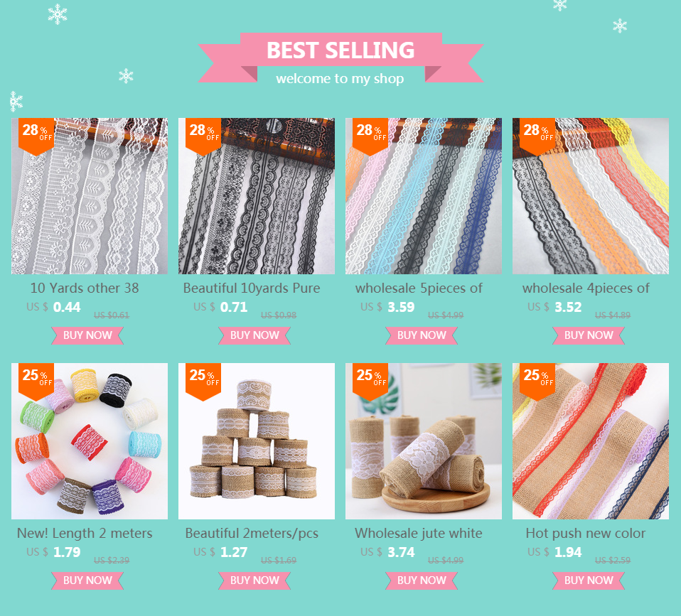Buy the wholesale 4pieces lace item
Screen dimensions: 681x616
click(589, 335)
